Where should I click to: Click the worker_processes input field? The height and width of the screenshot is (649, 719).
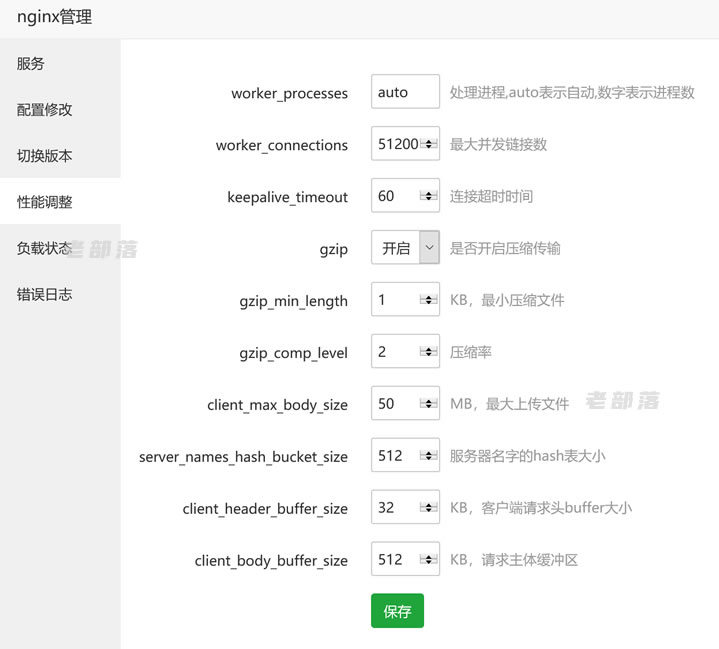point(405,91)
